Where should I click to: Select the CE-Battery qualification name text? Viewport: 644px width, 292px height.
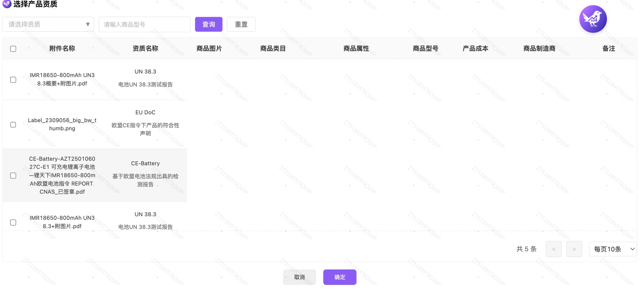click(145, 163)
